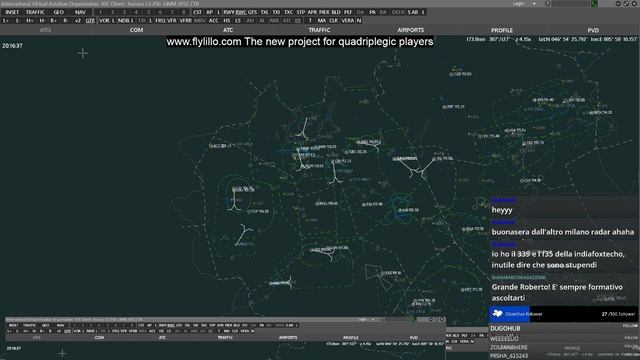Toggle the NAV toolbar button
Viewport: 640px width, 360px height.
click(80, 12)
